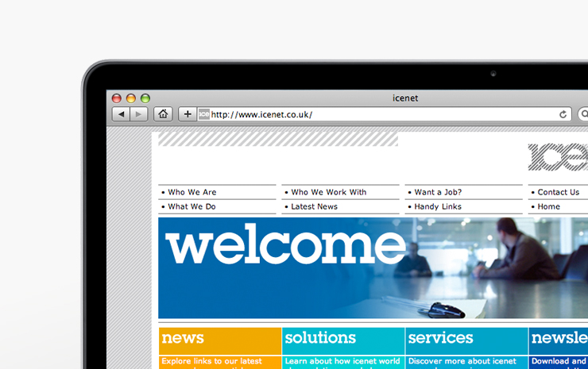Viewport: 588px width, 369px height.
Task: Click 'Explore links to our latest' text
Action: 211,361
